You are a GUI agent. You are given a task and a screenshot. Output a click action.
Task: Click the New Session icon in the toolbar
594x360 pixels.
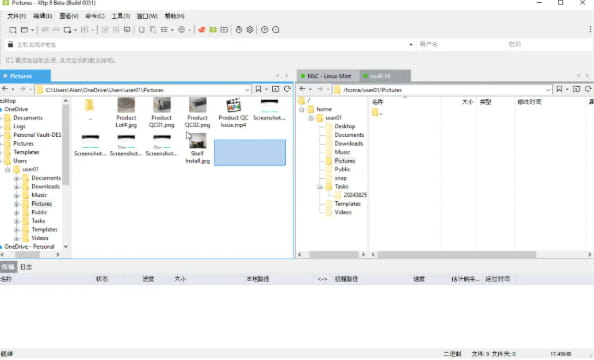13,30
